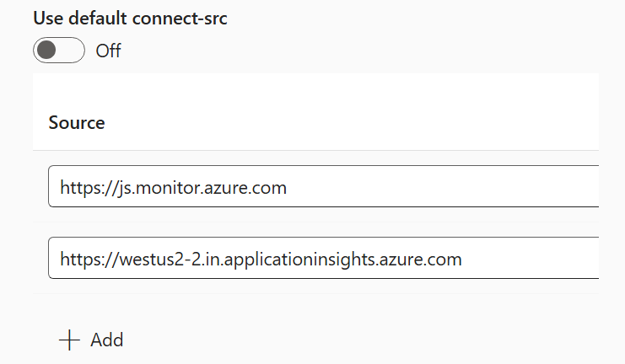Click the gray knob of the toggle
The image size is (625, 364).
[x=47, y=51]
